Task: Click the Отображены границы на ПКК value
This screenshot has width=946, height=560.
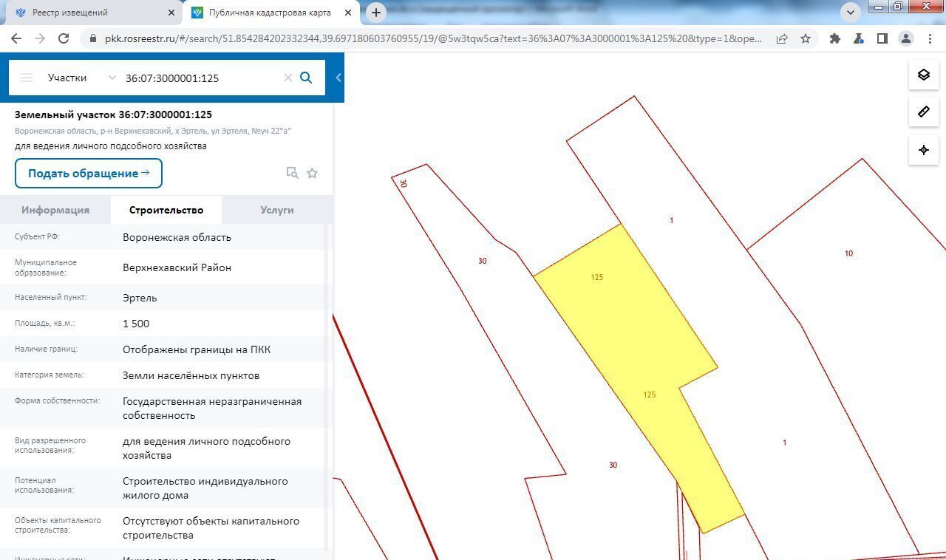Action: tap(197, 349)
